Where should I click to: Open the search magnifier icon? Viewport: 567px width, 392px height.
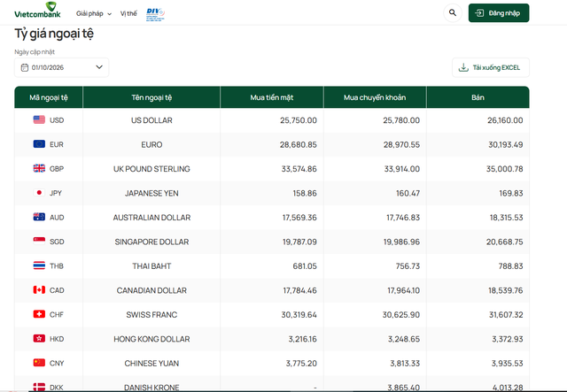453,12
